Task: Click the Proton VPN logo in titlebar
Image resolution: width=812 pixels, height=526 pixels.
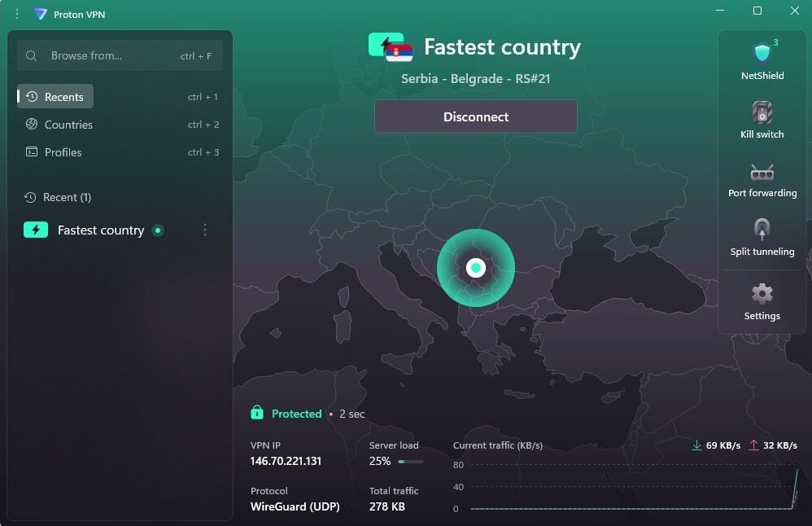Action: click(39, 13)
